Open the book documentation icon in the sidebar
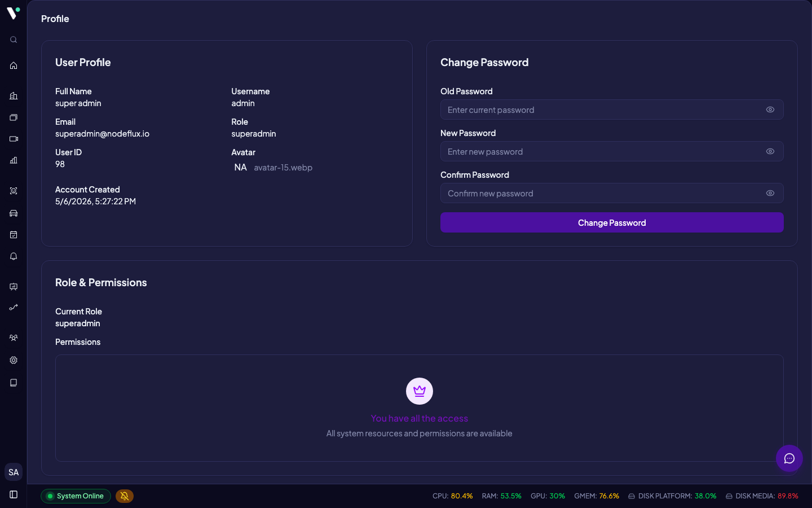Image resolution: width=812 pixels, height=508 pixels. pyautogui.click(x=14, y=383)
